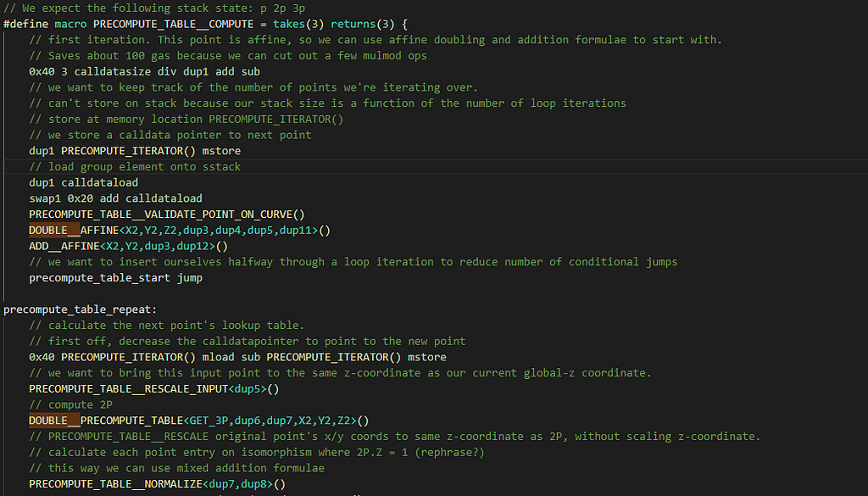This screenshot has width=868, height=496.
Task: Click the precompute_table_repeat: label
Action: tap(81, 309)
